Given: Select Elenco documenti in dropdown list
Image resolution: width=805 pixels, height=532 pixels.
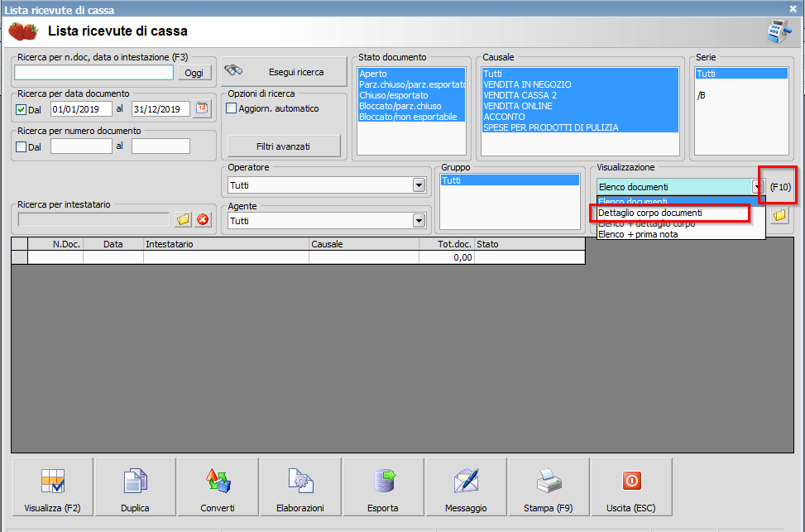Looking at the screenshot, I should pyautogui.click(x=681, y=201).
